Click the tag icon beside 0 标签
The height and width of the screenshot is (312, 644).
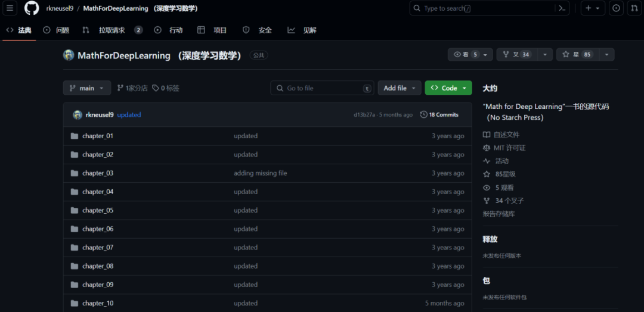[156, 88]
